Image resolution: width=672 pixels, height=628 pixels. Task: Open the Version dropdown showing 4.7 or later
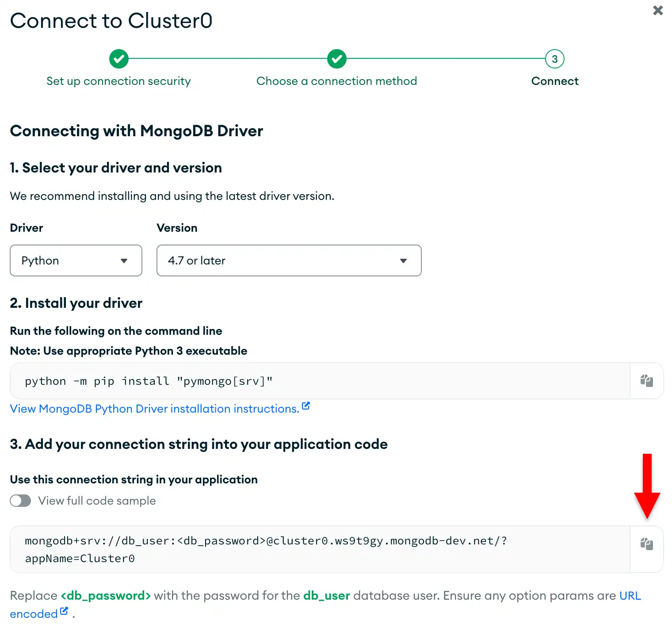click(x=289, y=260)
